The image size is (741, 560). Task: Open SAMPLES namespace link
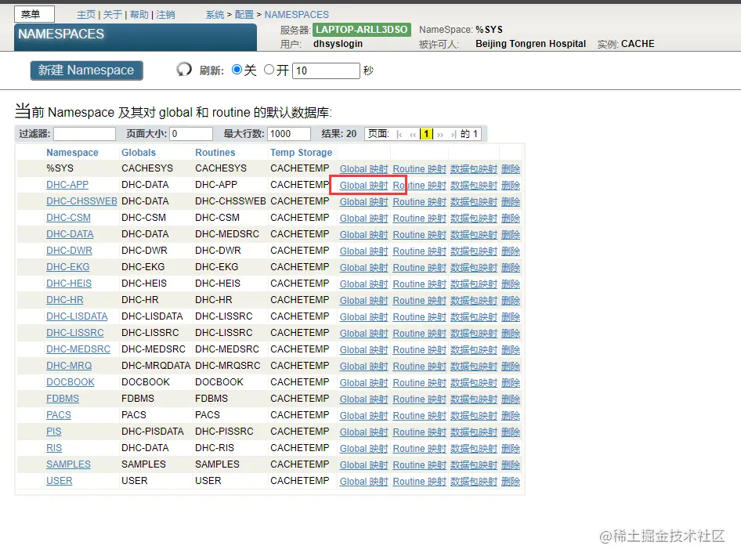pos(68,464)
